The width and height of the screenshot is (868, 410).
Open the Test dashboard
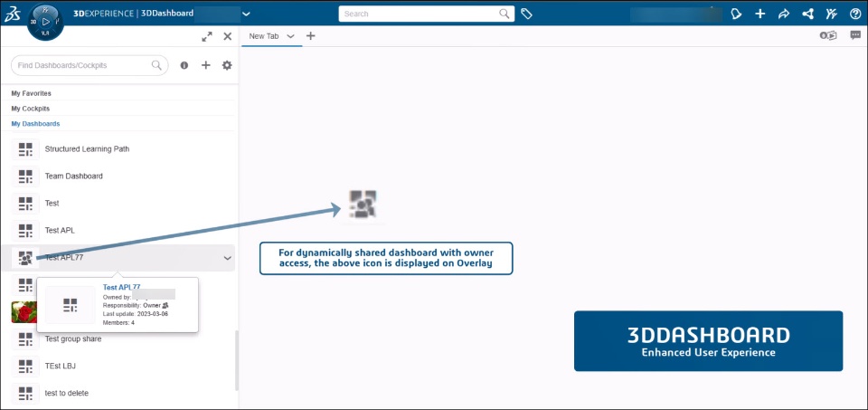[x=52, y=204]
